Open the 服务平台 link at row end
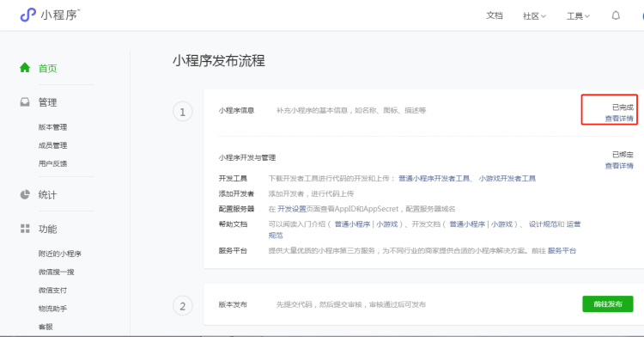Image resolution: width=644 pixels, height=337 pixels. [x=562, y=250]
